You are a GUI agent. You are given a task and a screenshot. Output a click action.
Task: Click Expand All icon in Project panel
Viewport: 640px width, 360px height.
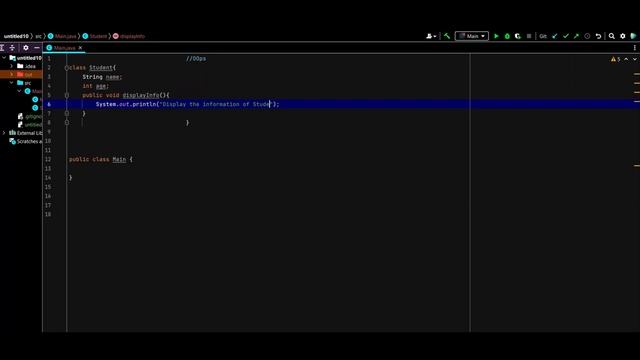[x=2, y=48]
